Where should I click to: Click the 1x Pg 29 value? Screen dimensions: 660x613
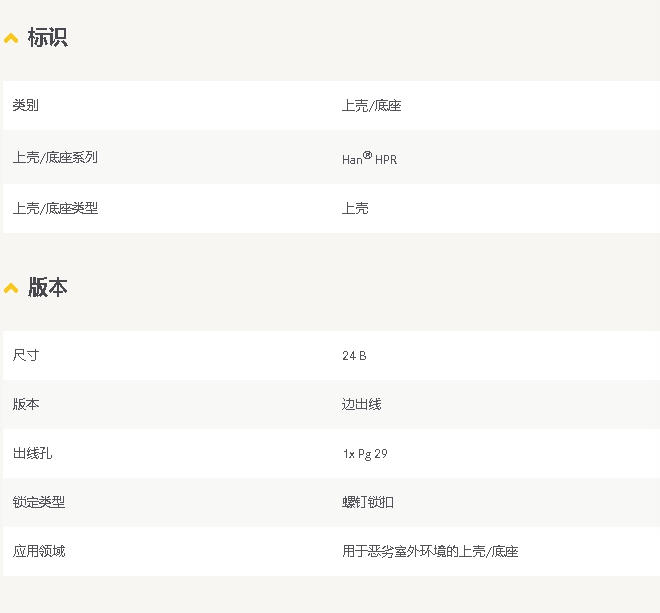pos(365,454)
